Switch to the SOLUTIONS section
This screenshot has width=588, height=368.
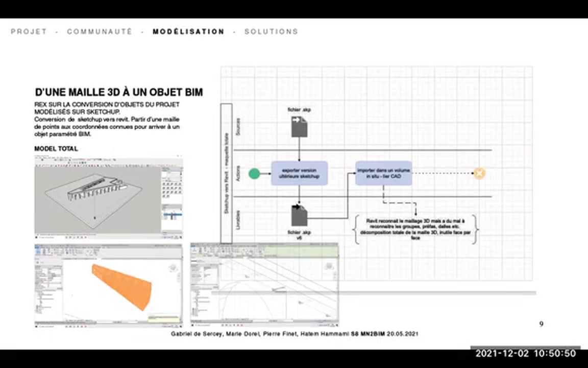click(271, 32)
